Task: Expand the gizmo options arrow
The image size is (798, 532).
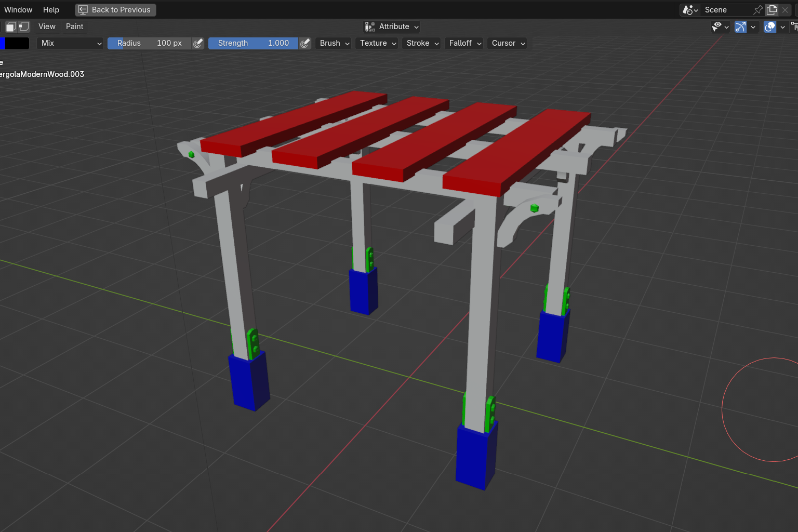Action: click(x=753, y=26)
